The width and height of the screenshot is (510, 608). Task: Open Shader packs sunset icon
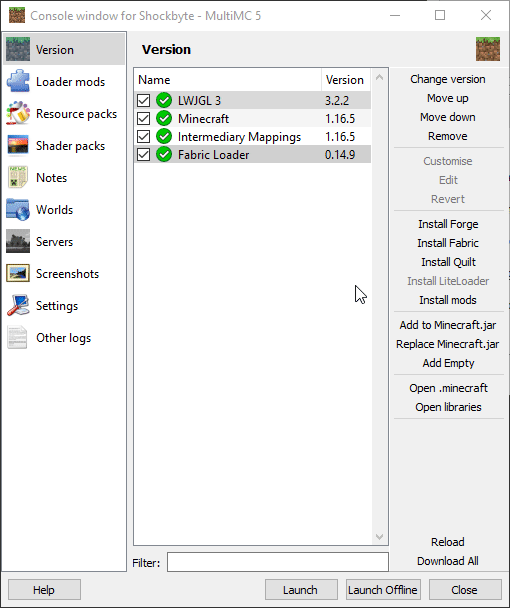(x=18, y=145)
